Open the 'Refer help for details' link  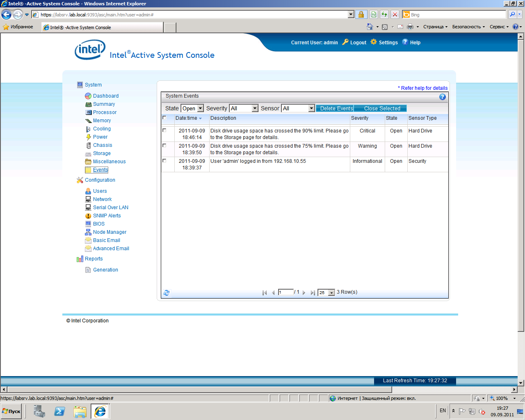click(424, 88)
